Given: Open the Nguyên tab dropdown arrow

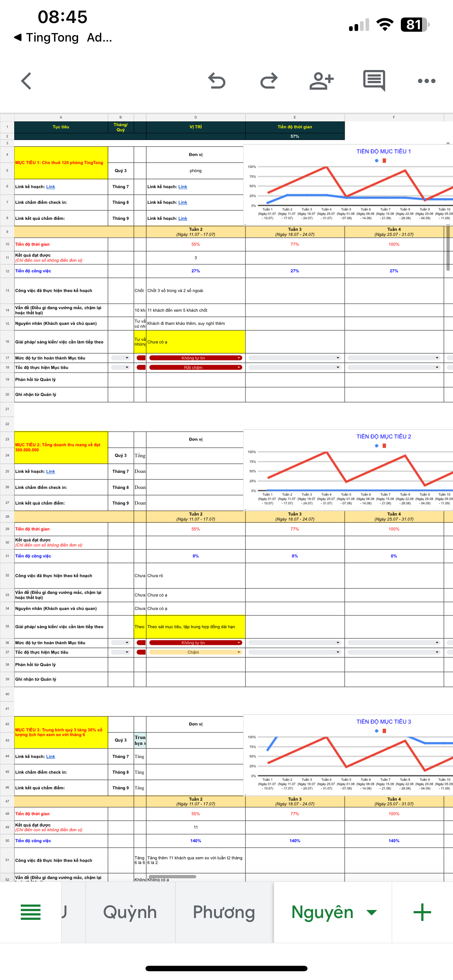Looking at the screenshot, I should point(371,912).
